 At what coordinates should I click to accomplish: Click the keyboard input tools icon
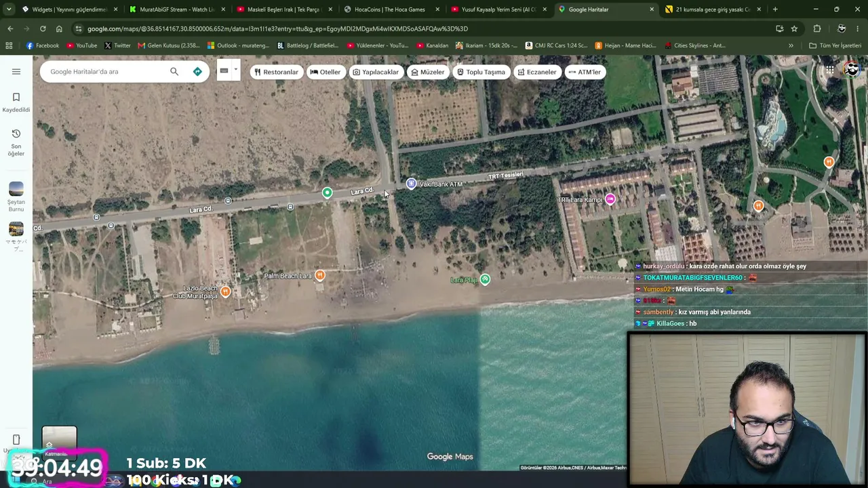(224, 70)
